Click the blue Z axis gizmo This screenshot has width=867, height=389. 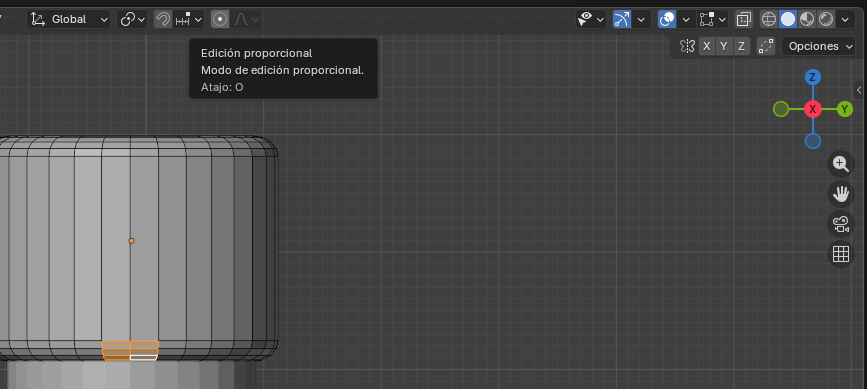click(x=813, y=77)
